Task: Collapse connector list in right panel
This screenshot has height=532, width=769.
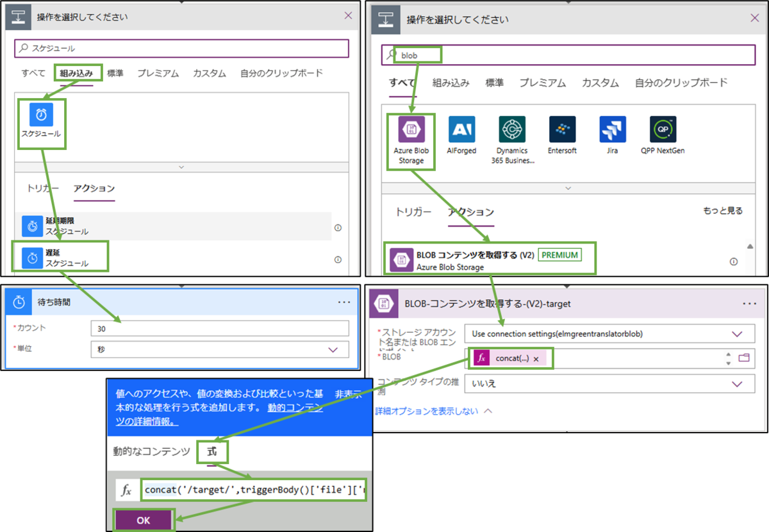Action: [568, 188]
